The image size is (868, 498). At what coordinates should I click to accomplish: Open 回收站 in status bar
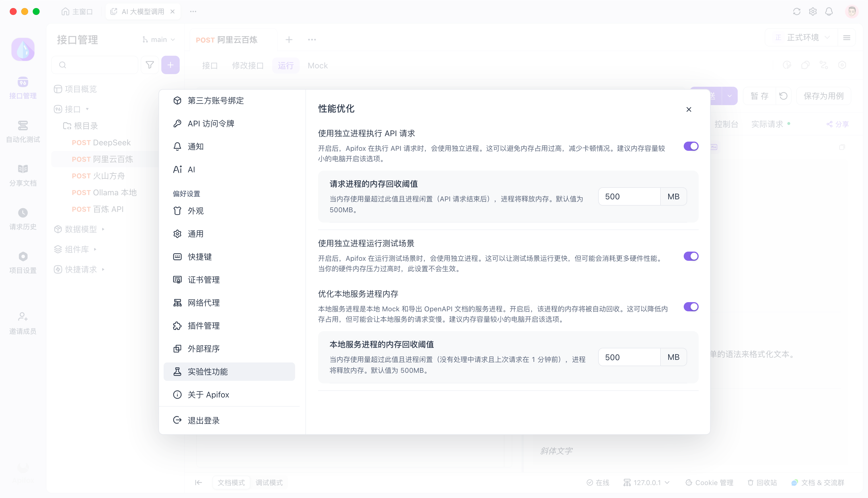(762, 482)
